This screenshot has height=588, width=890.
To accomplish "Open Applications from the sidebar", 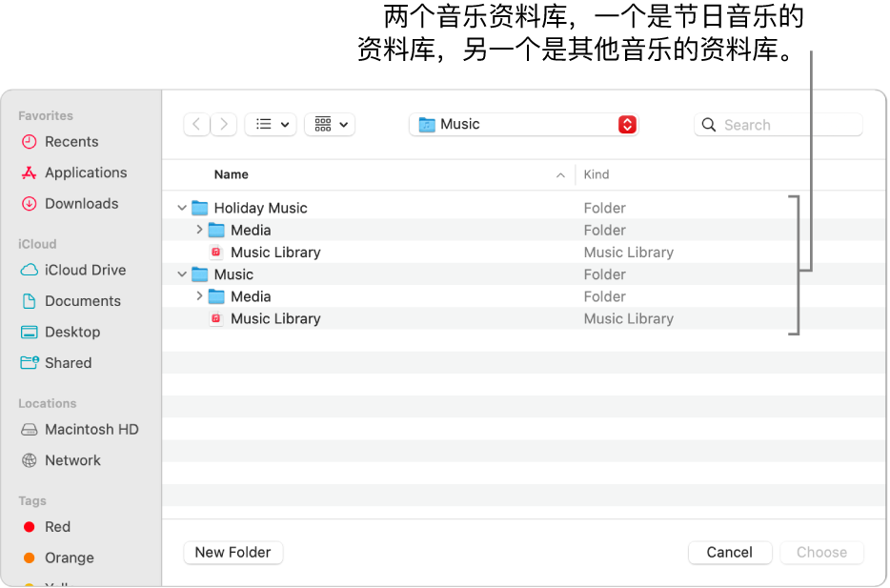I will click(85, 172).
